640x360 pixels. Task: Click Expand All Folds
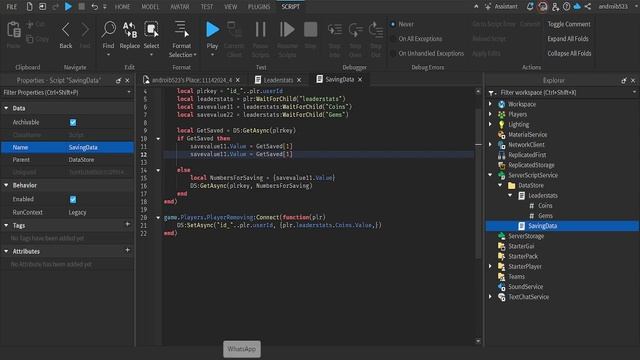point(568,39)
